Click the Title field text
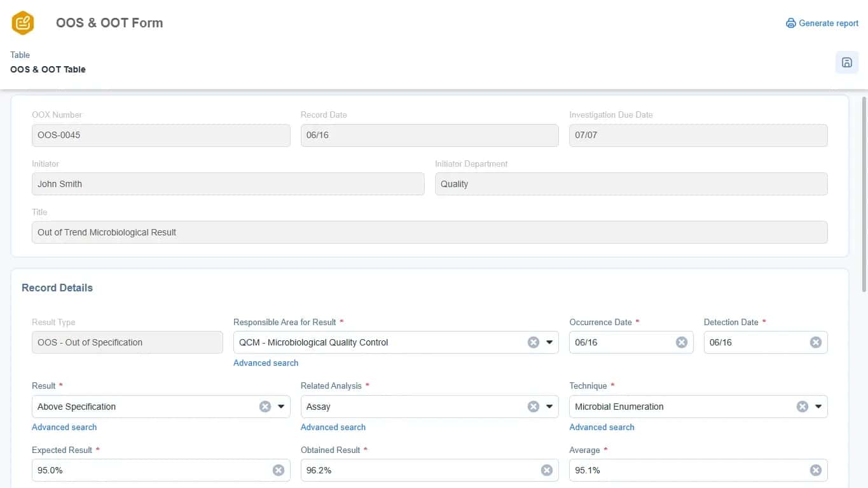This screenshot has width=868, height=488. tap(430, 232)
